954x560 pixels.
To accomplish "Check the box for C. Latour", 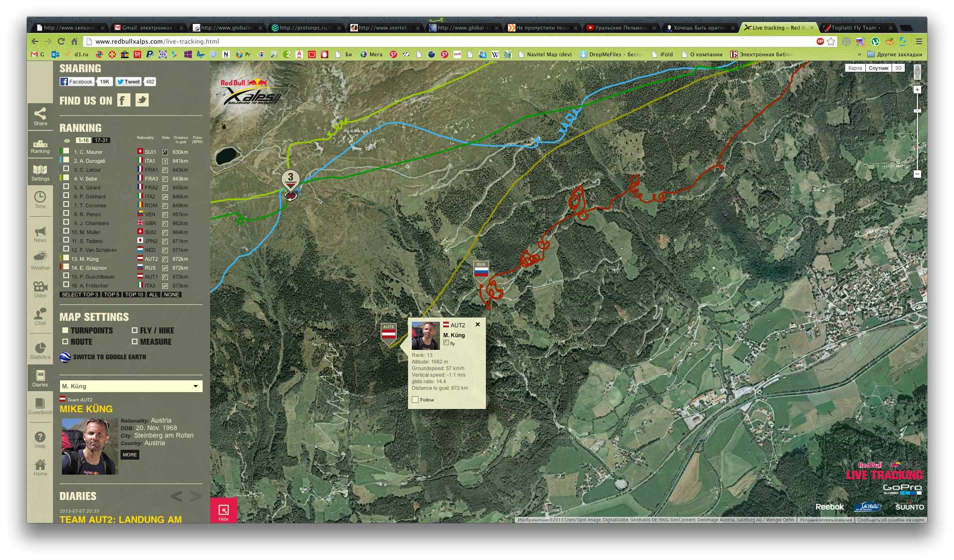I will (66, 169).
